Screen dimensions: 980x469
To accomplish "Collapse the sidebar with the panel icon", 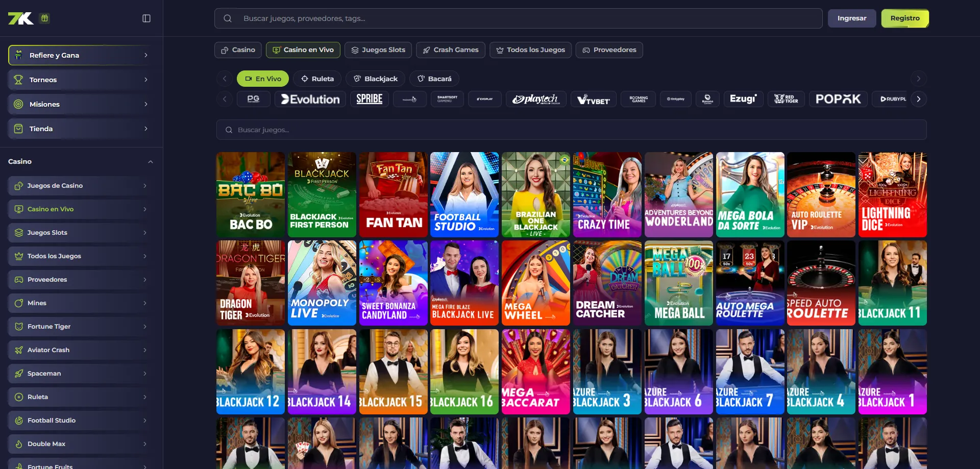I will point(146,18).
